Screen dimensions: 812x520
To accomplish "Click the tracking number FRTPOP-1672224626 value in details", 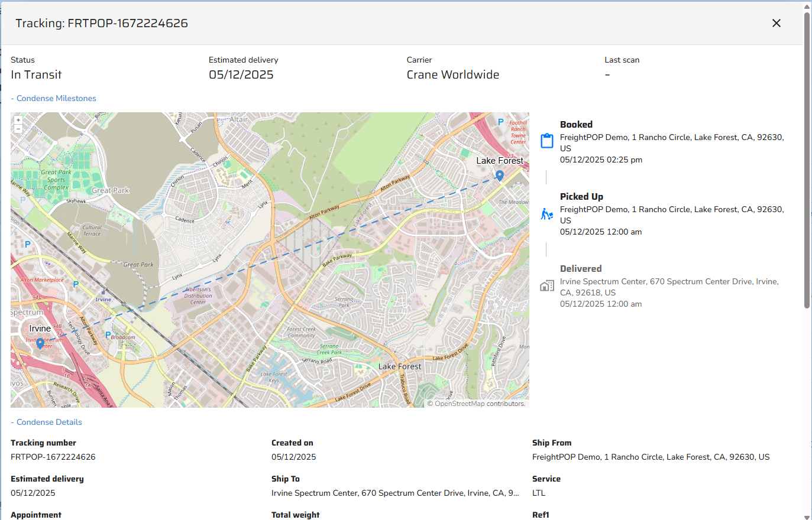I will [53, 457].
